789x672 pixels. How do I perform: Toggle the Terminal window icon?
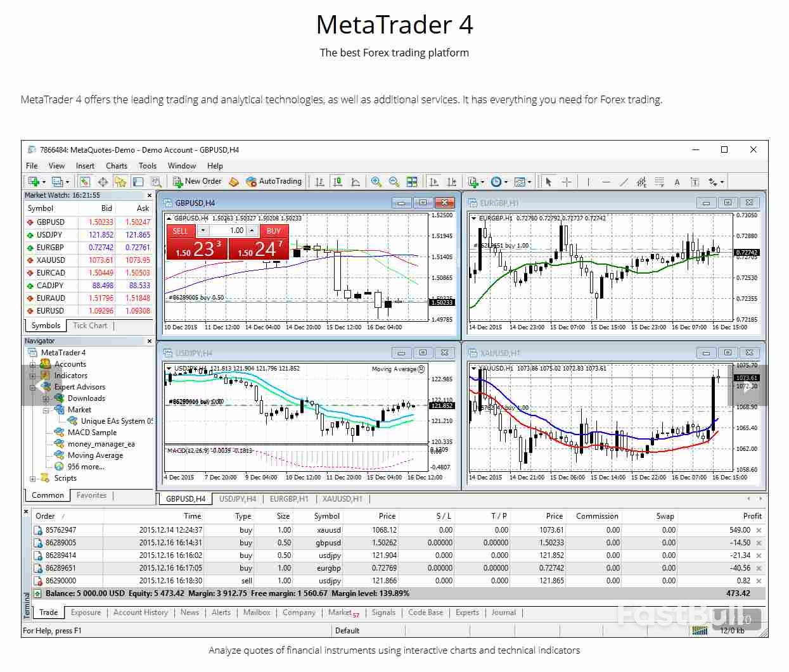point(138,182)
